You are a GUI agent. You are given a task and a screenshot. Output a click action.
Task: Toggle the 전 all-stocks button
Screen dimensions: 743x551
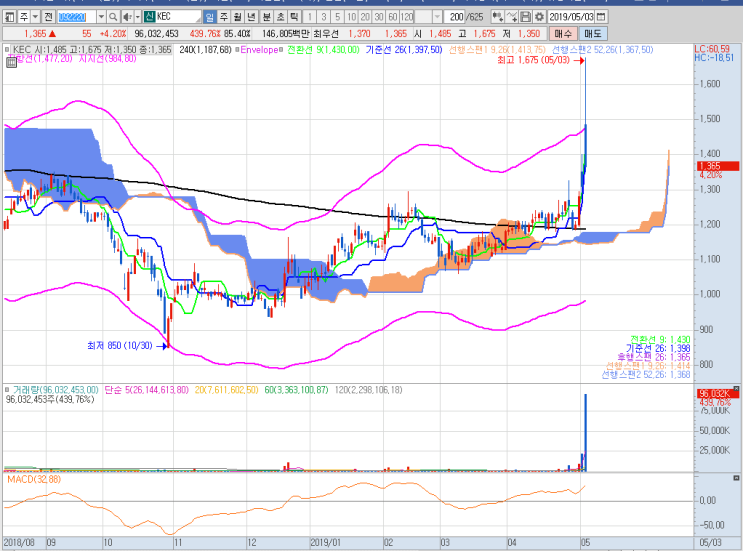pyautogui.click(x=48, y=17)
